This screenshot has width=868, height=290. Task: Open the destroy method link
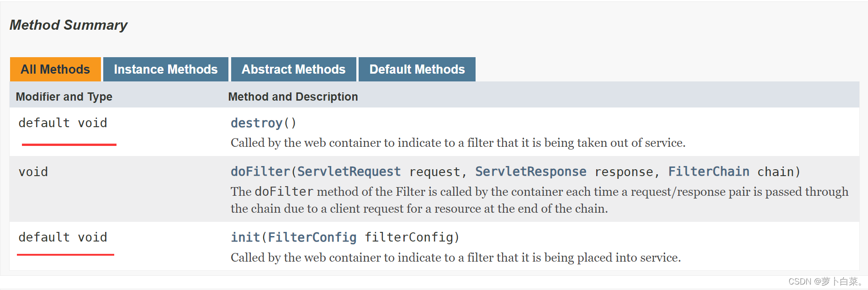(256, 123)
